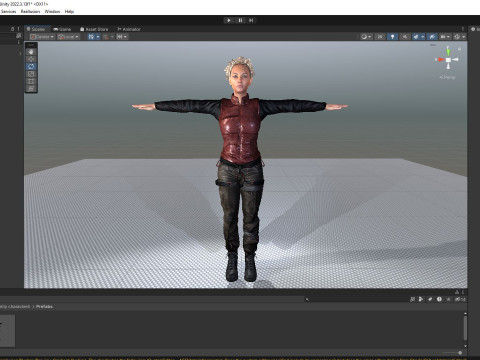Select the Rotate tool in scene toolbar
The image size is (480, 360).
[31, 66]
